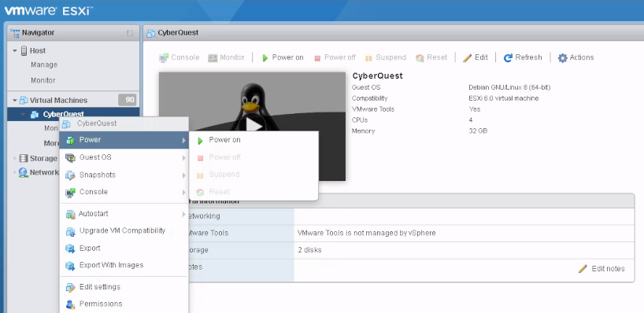
Task: Click the VM console thumbnail play button
Action: point(254,125)
